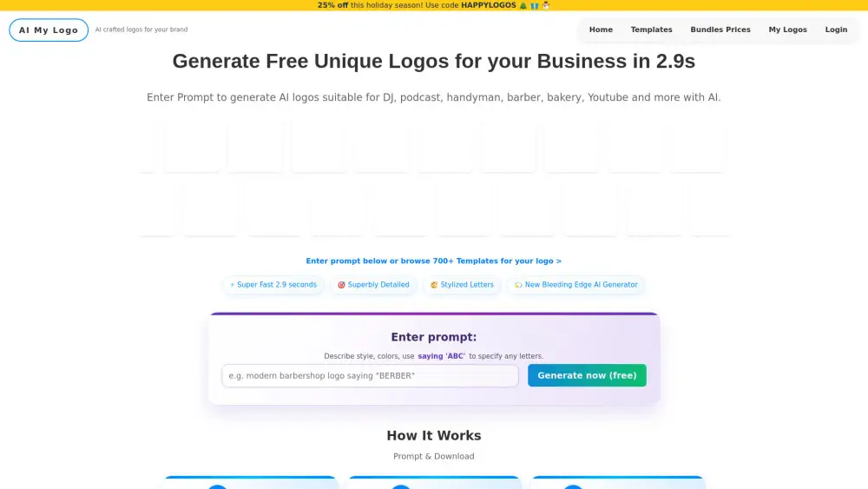Image resolution: width=868 pixels, height=489 pixels.
Task: Open the AI My Logo brand logo
Action: pyautogui.click(x=49, y=30)
